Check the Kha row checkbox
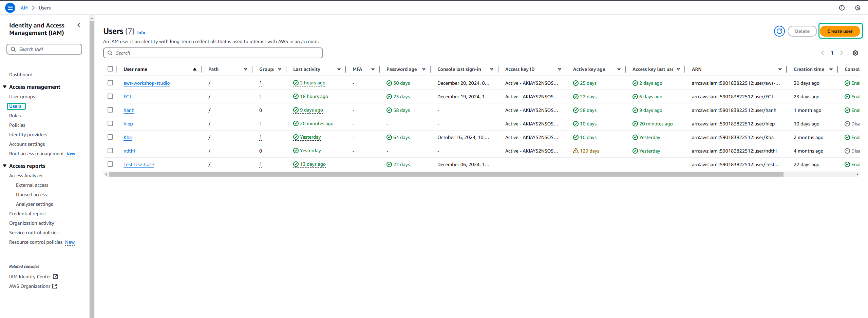 tap(110, 137)
